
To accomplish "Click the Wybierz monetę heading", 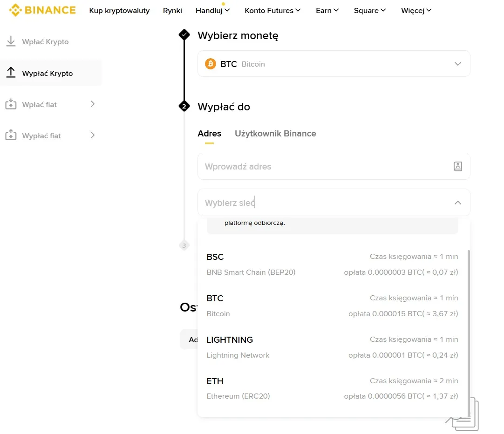I will click(x=238, y=35).
